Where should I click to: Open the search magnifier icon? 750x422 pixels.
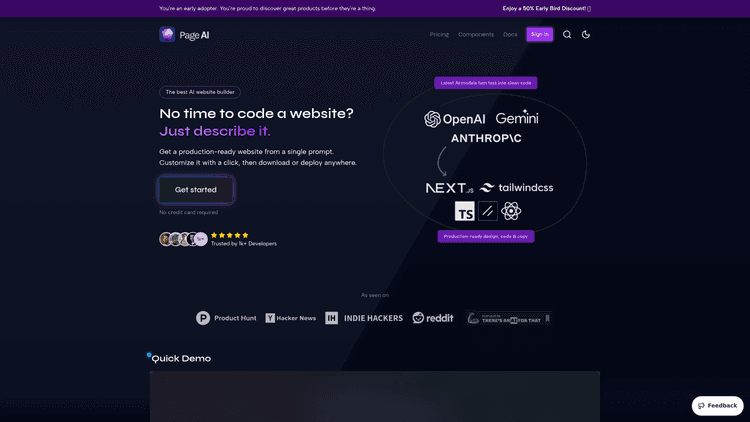tap(567, 34)
